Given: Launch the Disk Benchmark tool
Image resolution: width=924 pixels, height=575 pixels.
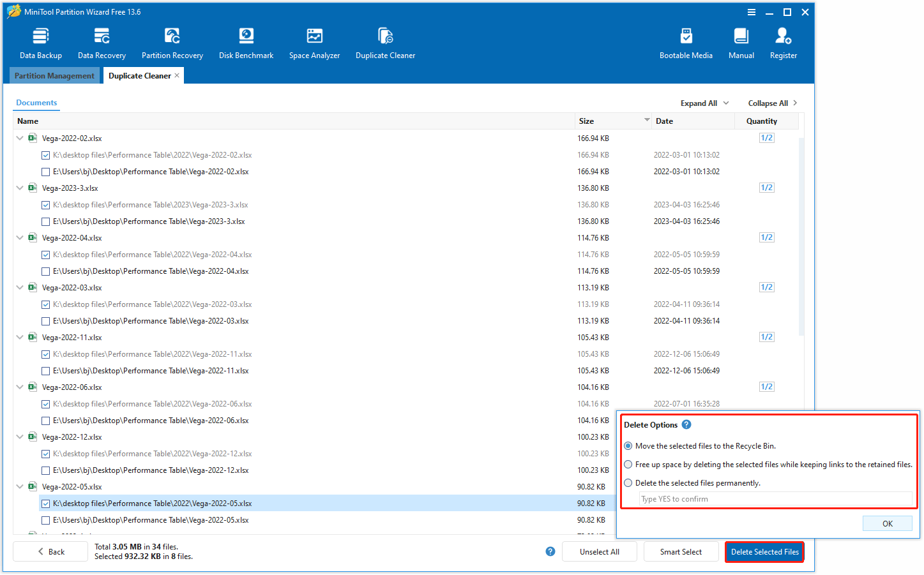Looking at the screenshot, I should [246, 41].
